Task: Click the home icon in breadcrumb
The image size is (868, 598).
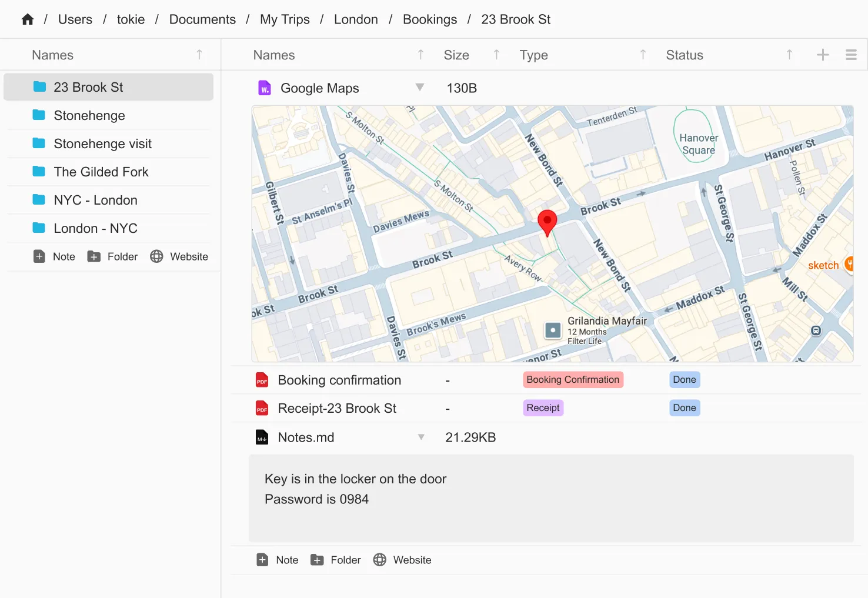Action: coord(28,19)
